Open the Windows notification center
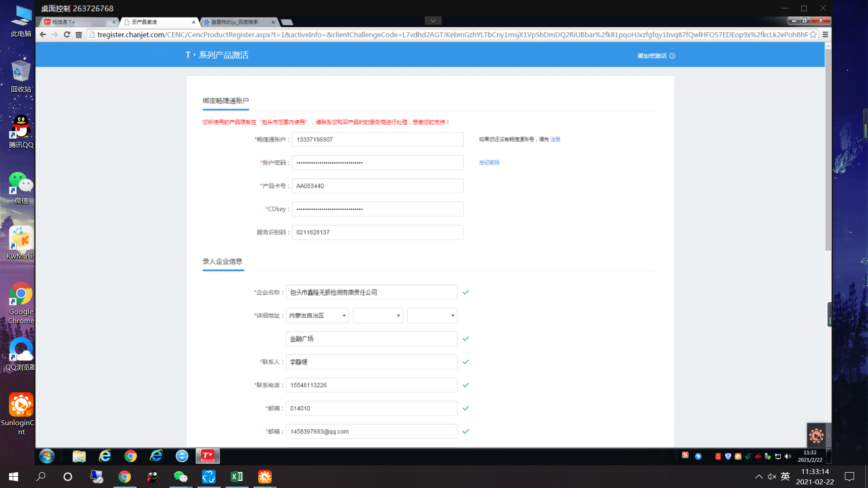Image resolution: width=868 pixels, height=488 pixels. pyautogui.click(x=849, y=477)
